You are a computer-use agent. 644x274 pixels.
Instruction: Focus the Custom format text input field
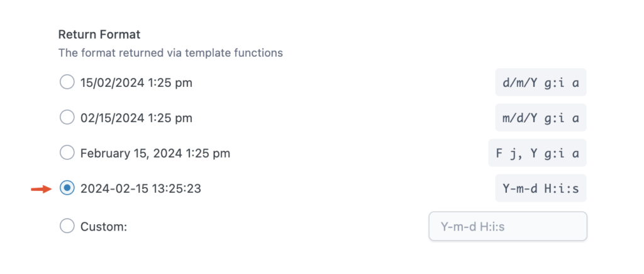point(508,225)
